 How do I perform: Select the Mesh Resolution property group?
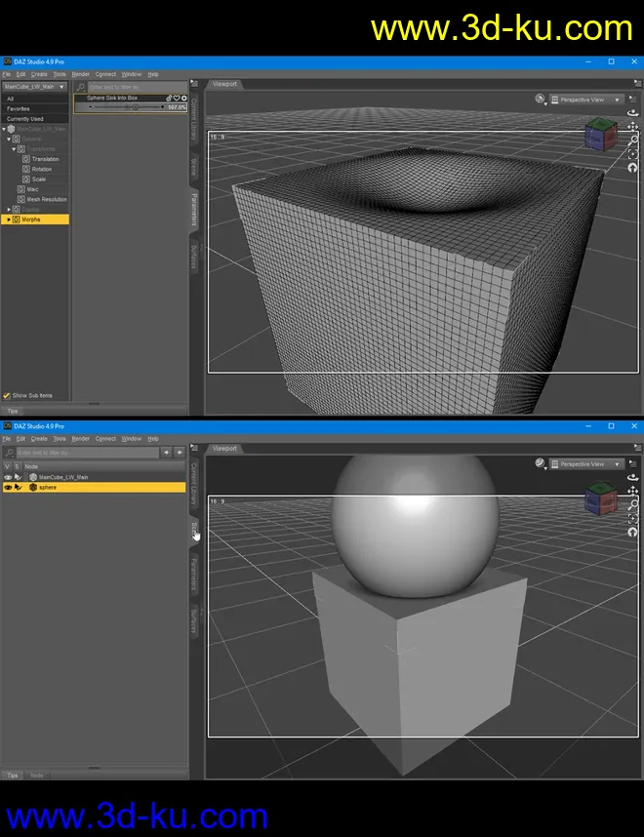click(47, 199)
